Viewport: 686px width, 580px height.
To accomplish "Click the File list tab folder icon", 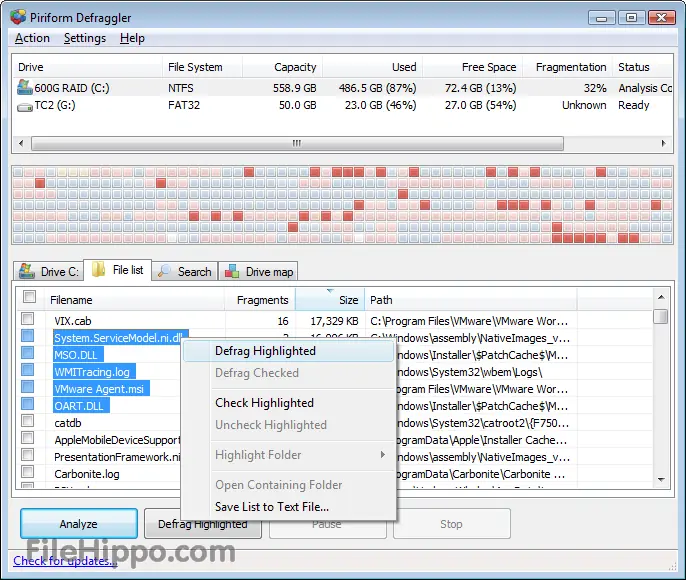I will [x=98, y=270].
